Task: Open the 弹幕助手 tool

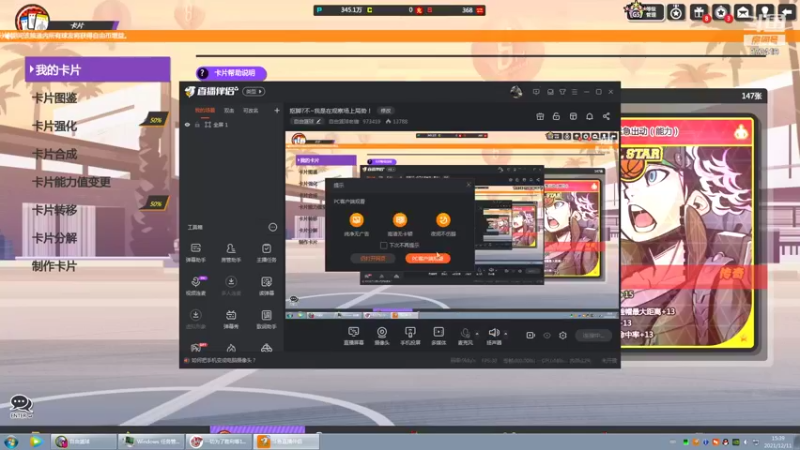Action: [195, 253]
